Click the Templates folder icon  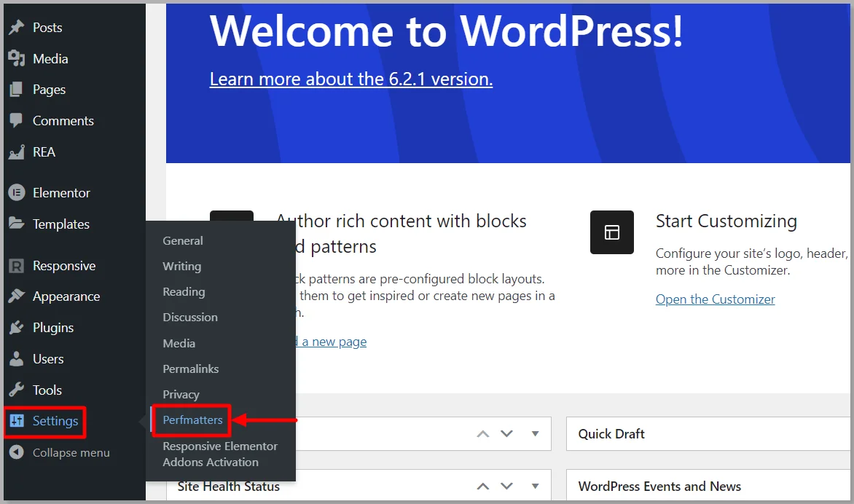point(16,224)
